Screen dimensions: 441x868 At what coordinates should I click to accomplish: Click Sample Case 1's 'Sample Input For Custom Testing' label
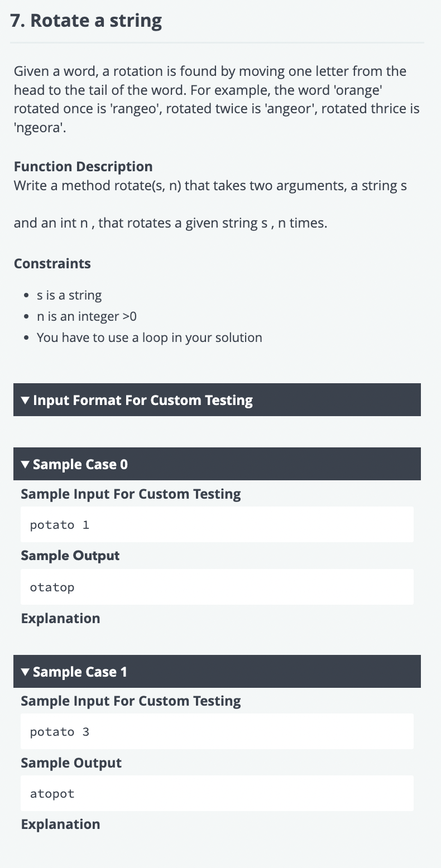point(131,701)
